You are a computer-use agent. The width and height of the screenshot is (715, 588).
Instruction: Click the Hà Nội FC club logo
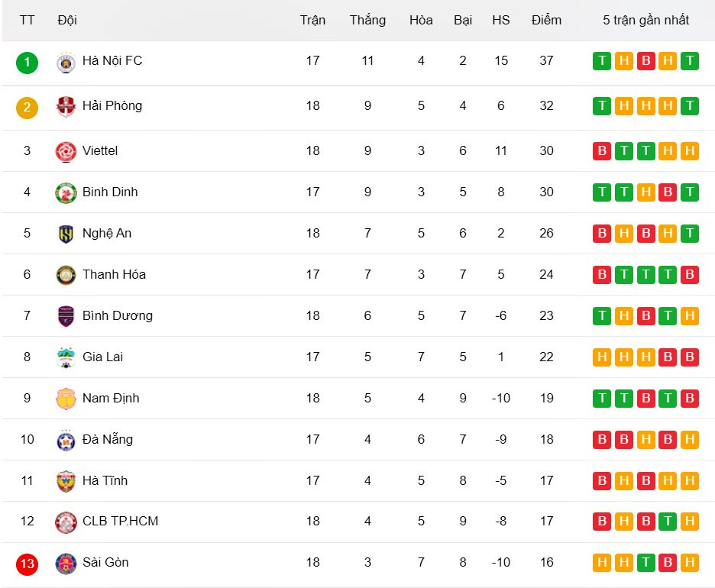66,62
